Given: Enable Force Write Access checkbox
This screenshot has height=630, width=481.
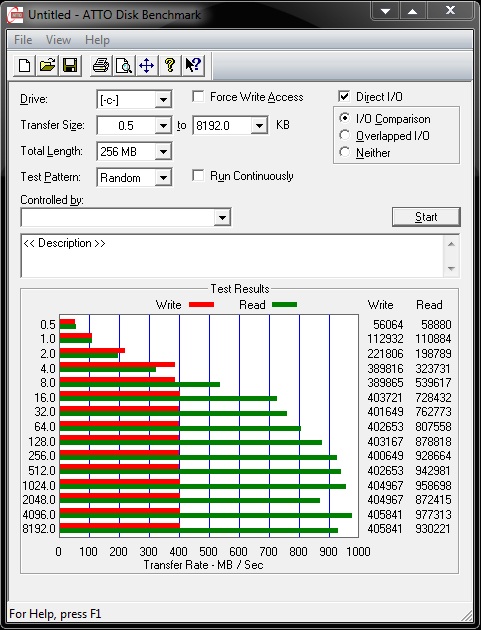Looking at the screenshot, I should coord(198,97).
